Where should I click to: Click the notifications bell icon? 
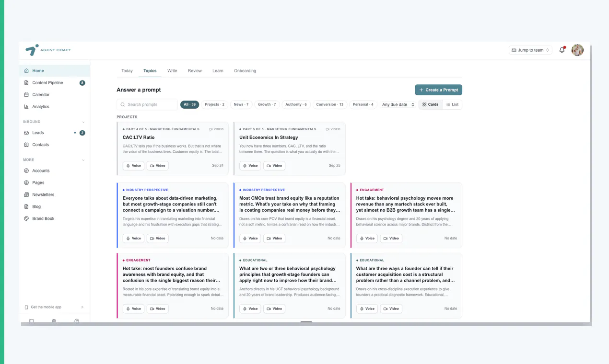tap(562, 50)
